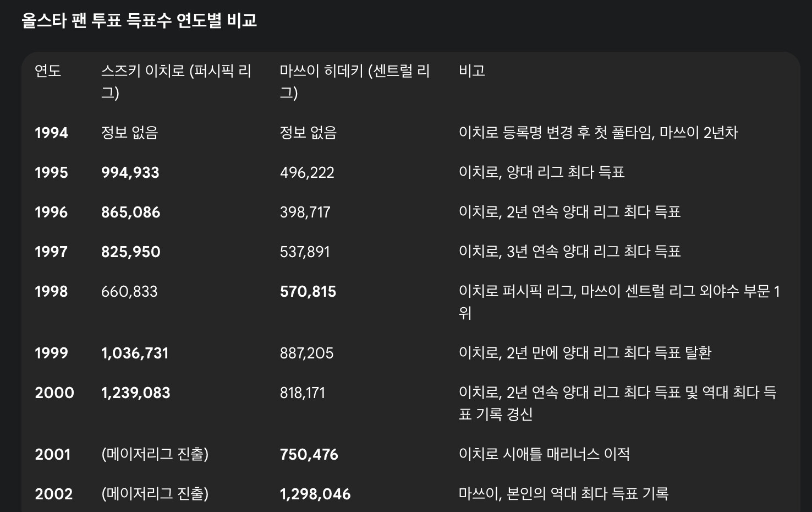Screen dimensions: 812x512
Task: Click the 398,717 cell
Action: click(305, 212)
